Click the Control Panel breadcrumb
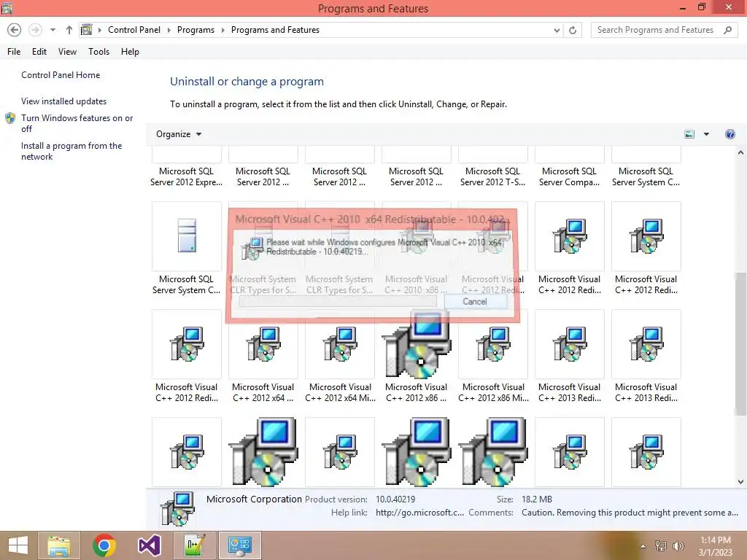 pos(134,30)
